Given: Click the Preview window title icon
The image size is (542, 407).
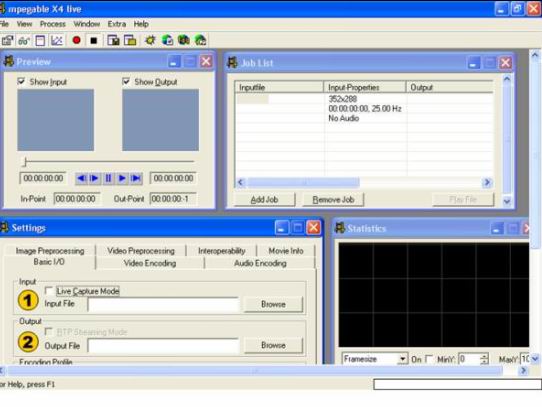Looking at the screenshot, I should [8, 62].
